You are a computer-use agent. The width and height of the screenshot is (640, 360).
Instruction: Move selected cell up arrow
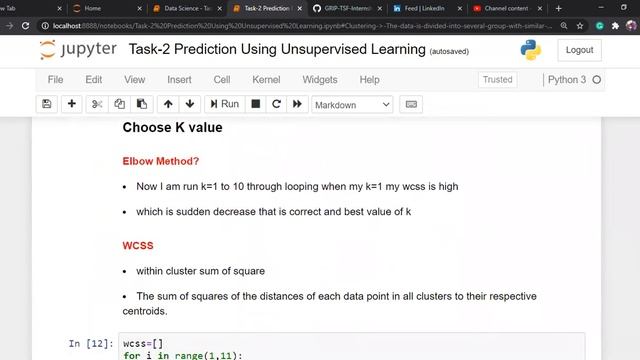point(168,104)
